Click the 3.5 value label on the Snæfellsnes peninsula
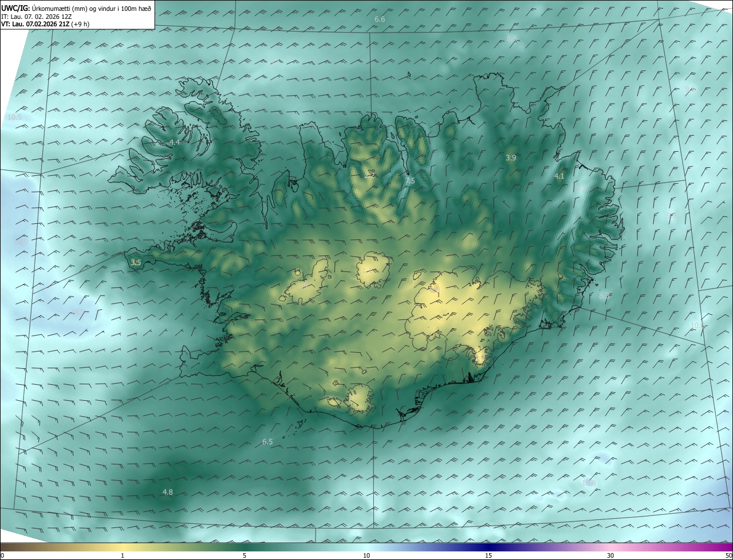Viewport: 733px width, 560px height. pos(136,262)
